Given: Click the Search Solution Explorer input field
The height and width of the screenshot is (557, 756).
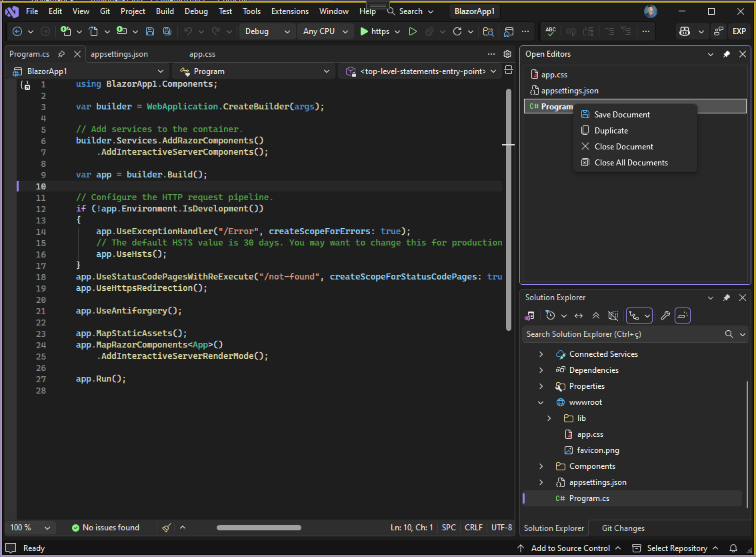Looking at the screenshot, I should (622, 334).
